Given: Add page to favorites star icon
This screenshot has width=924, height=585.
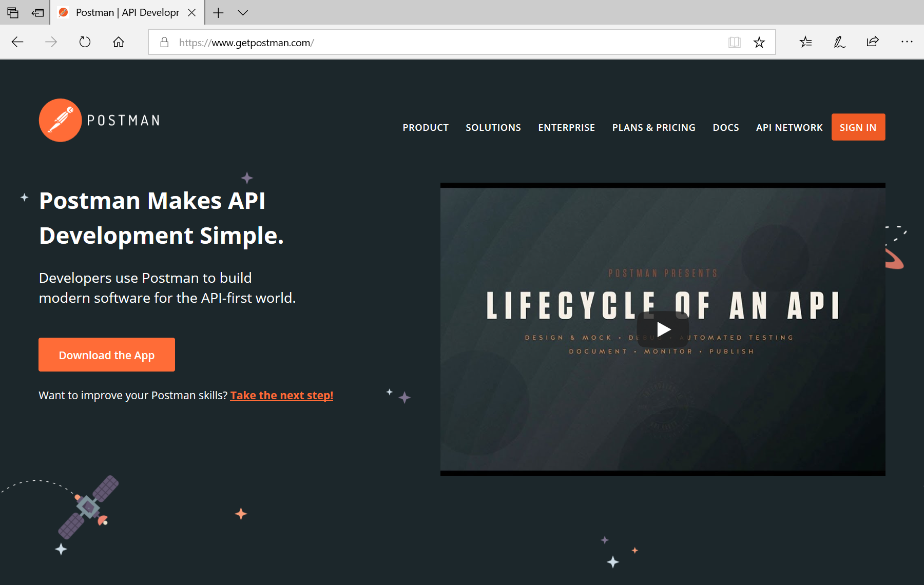Looking at the screenshot, I should click(x=759, y=43).
